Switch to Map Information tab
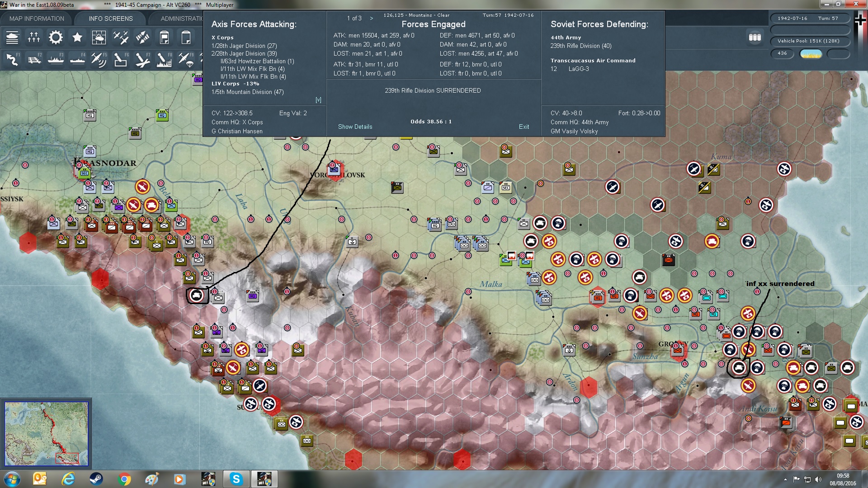Image resolution: width=868 pixels, height=488 pixels. pos(37,19)
